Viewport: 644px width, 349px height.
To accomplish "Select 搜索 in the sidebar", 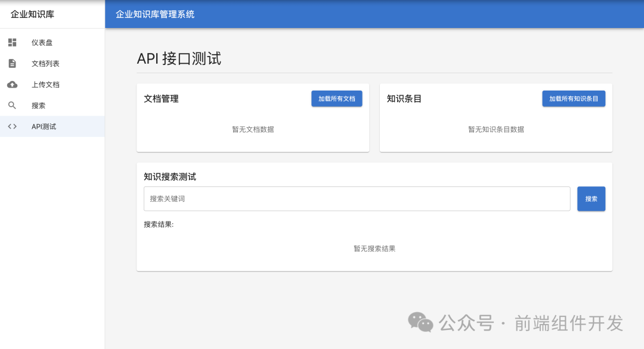I will tap(52, 105).
